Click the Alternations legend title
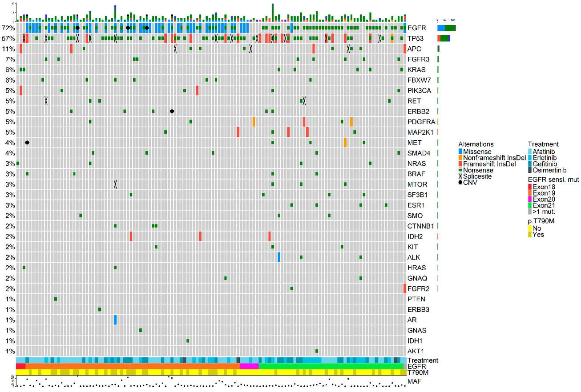The width and height of the screenshot is (581, 392). coord(476,144)
